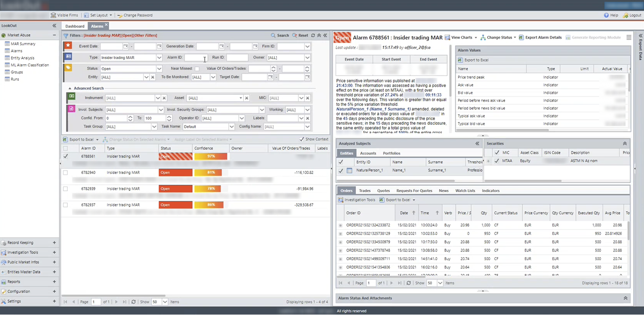Open Change Status menu button

click(x=498, y=37)
